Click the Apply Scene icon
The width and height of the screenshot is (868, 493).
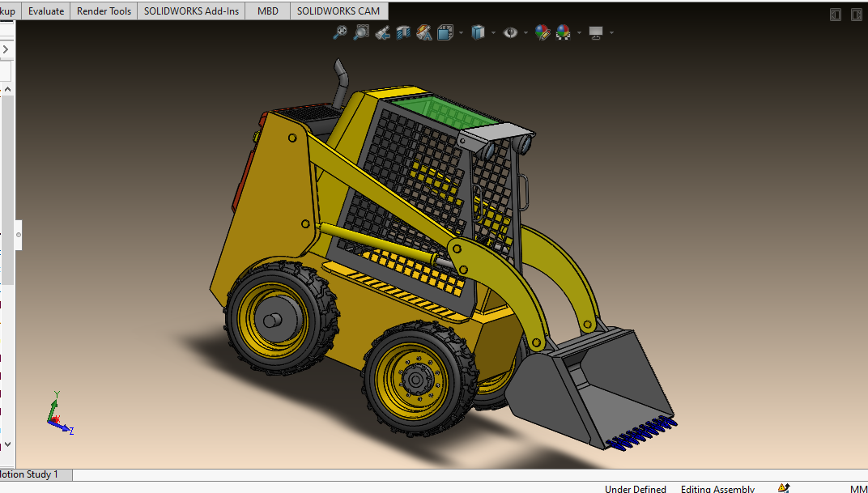[x=563, y=32]
